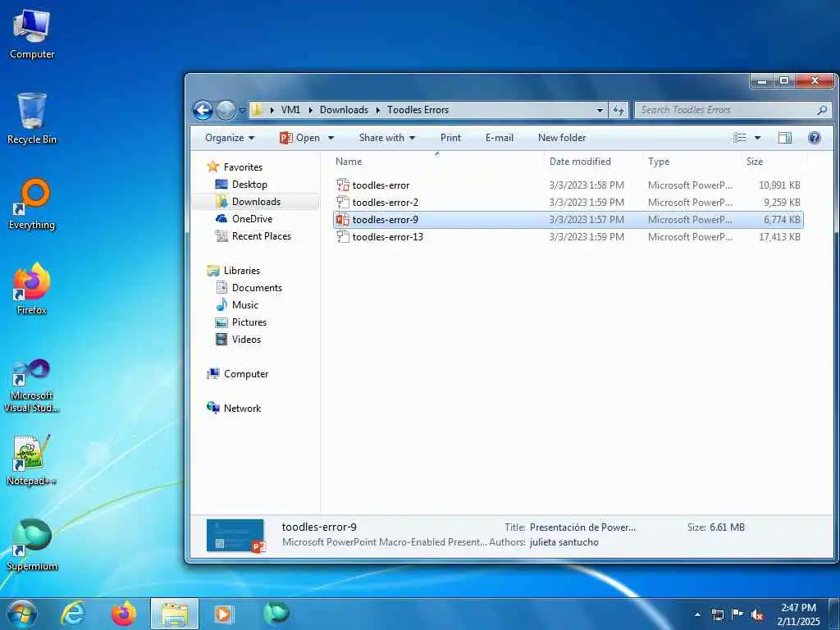Toggle the preview pane button
The width and height of the screenshot is (840, 630).
coord(785,138)
